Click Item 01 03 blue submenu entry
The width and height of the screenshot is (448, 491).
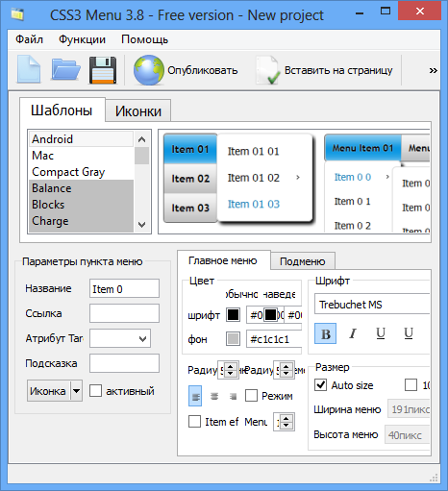(254, 204)
